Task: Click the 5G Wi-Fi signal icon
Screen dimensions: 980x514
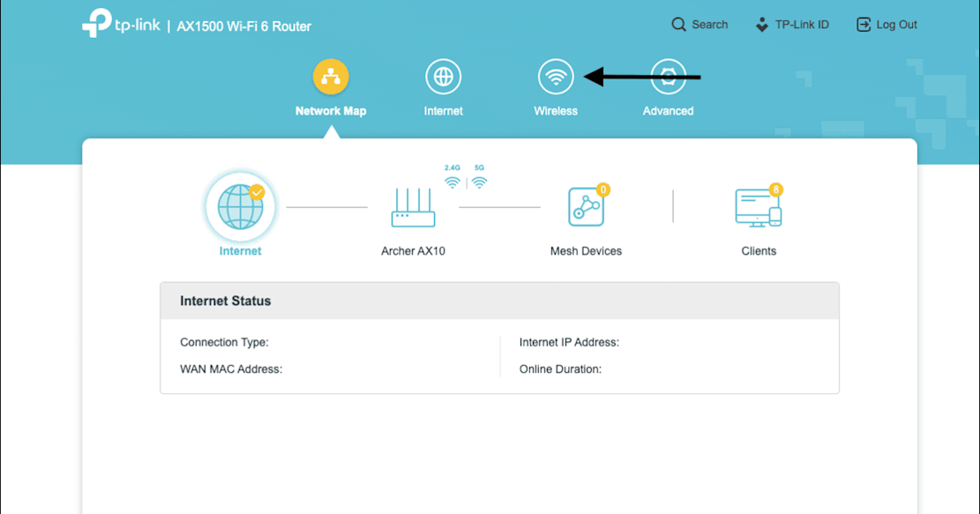Action: tap(479, 183)
